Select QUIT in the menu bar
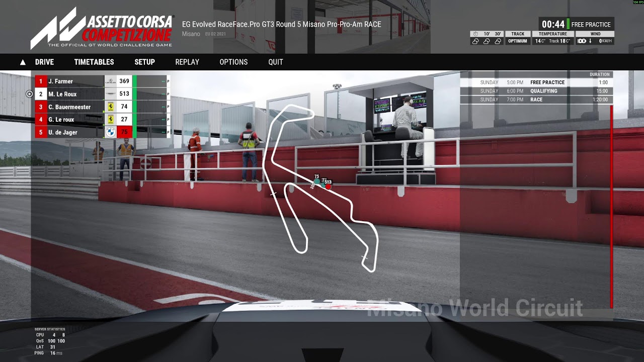644x362 pixels. [276, 62]
